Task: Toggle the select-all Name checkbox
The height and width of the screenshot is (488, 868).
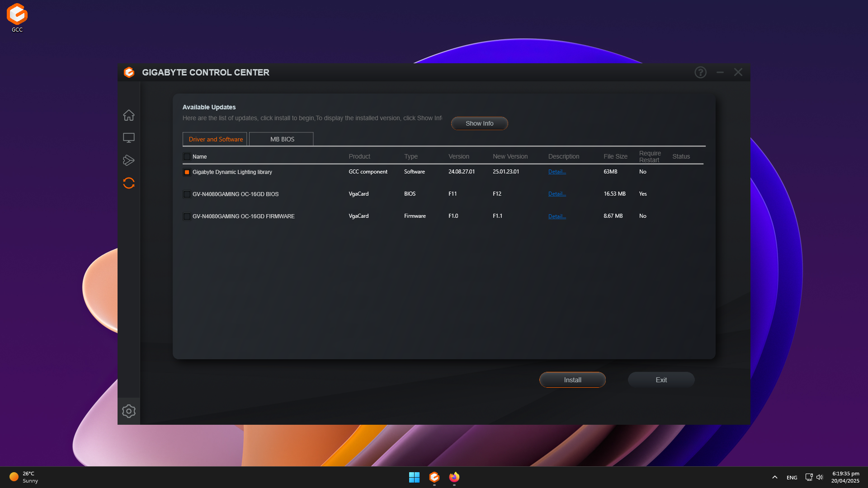Action: [x=187, y=157]
